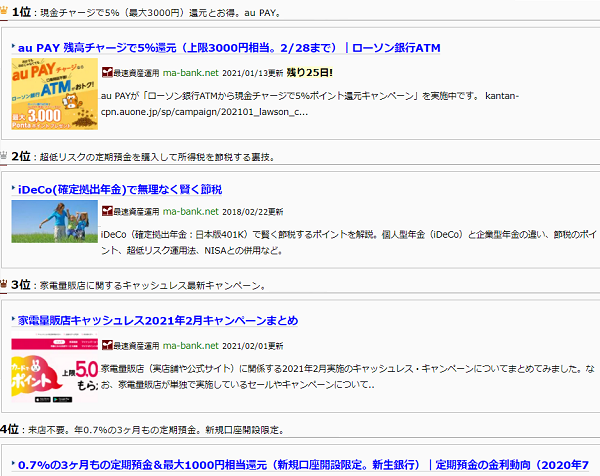600x476 pixels.
Task: Click the 残り25日! countdown label
Action: click(310, 72)
